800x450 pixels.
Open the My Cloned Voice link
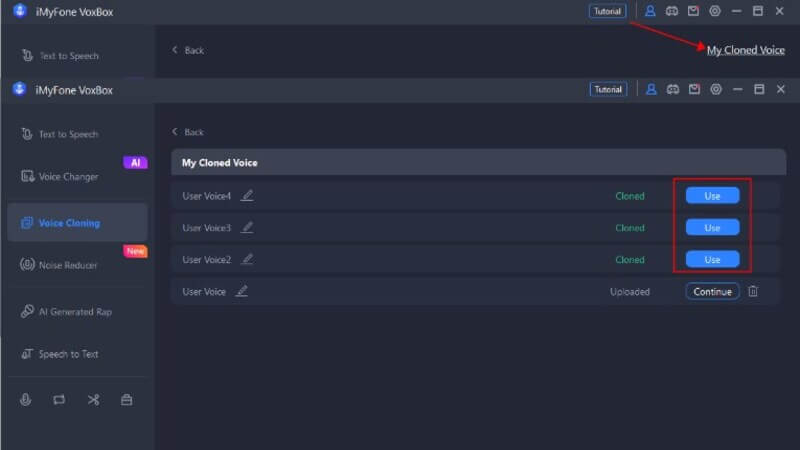tap(745, 50)
